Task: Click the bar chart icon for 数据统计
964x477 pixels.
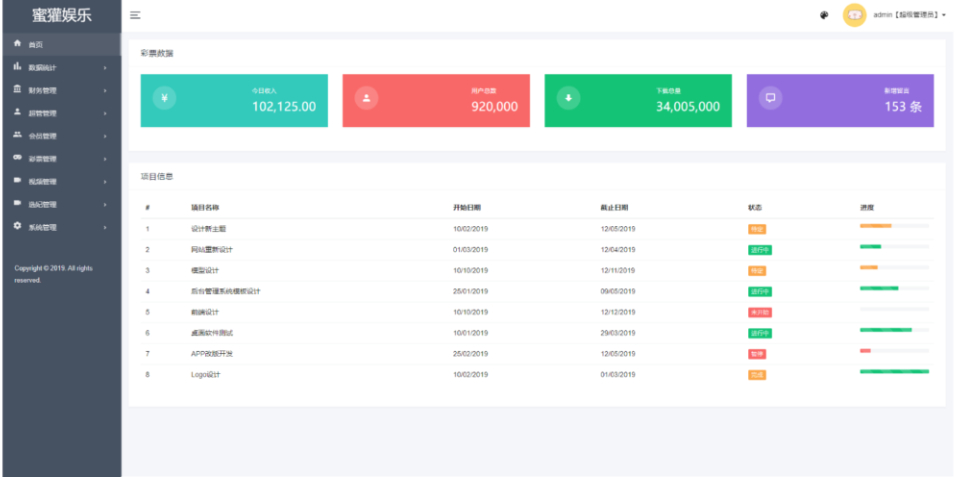Action: [x=17, y=67]
